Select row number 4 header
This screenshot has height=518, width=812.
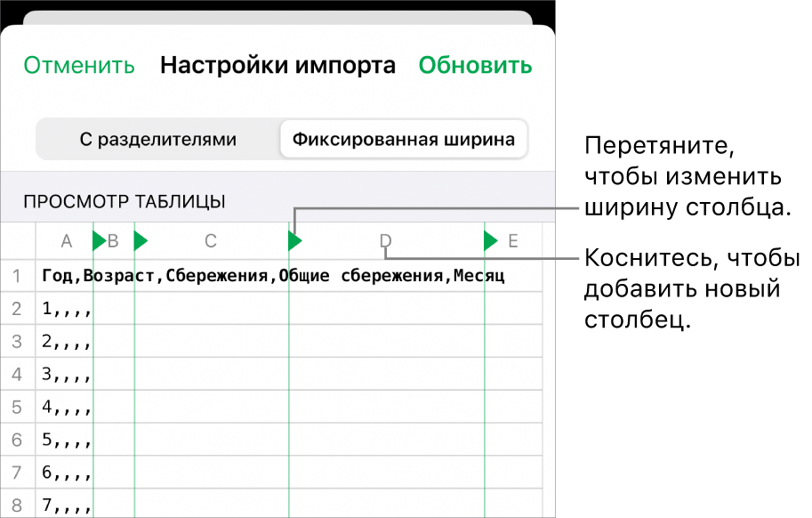(17, 374)
